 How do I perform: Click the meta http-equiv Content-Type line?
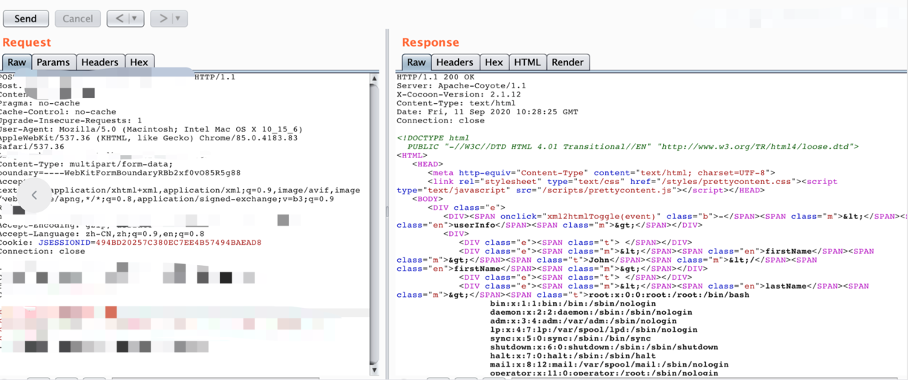(x=602, y=173)
